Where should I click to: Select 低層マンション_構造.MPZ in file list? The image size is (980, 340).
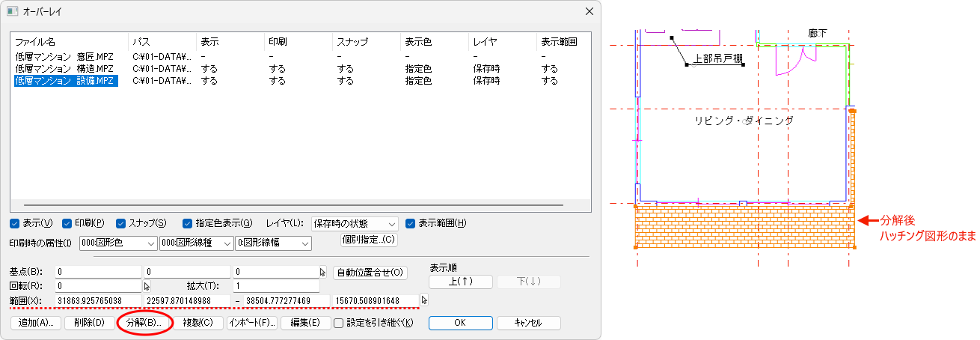coord(64,69)
